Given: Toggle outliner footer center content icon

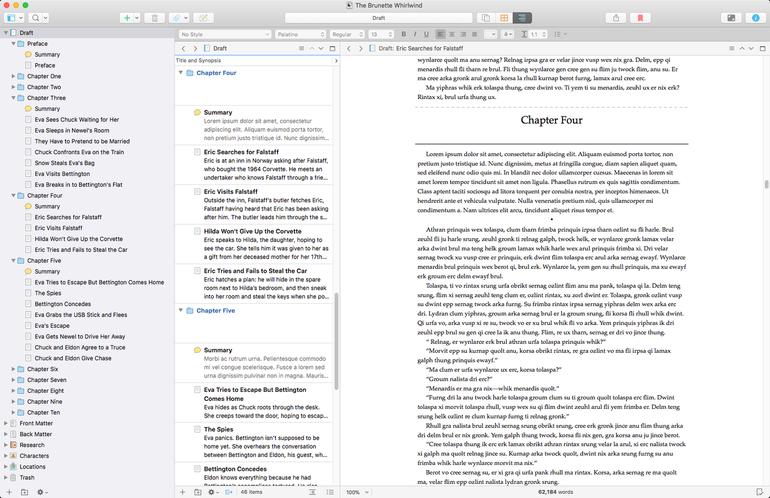Looking at the screenshot, I should point(312,492).
